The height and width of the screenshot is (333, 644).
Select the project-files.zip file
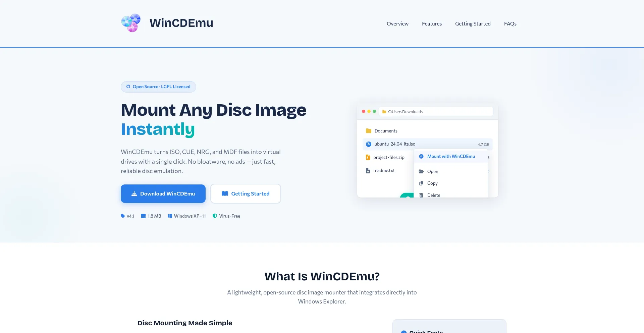tap(388, 157)
